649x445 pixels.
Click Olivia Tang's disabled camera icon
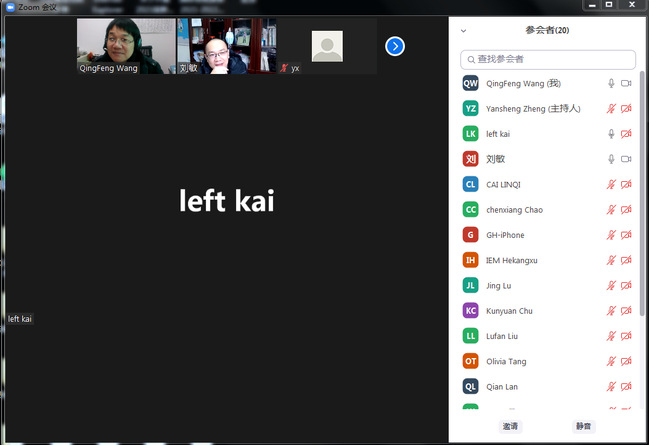click(x=626, y=361)
